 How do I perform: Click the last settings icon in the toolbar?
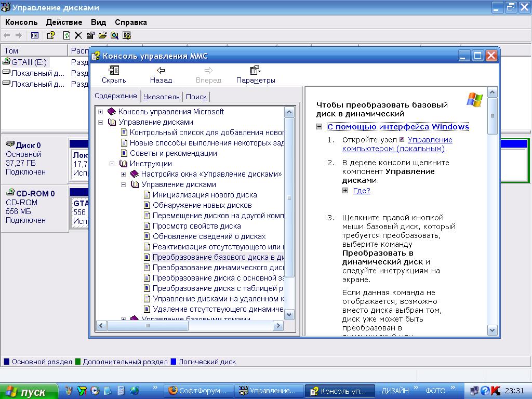point(127,35)
